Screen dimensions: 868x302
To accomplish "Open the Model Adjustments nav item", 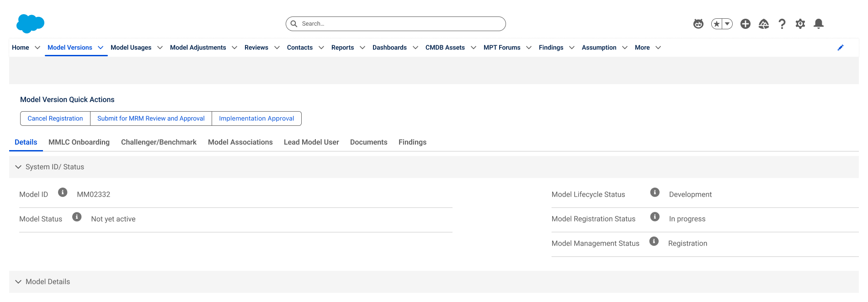I will (198, 48).
